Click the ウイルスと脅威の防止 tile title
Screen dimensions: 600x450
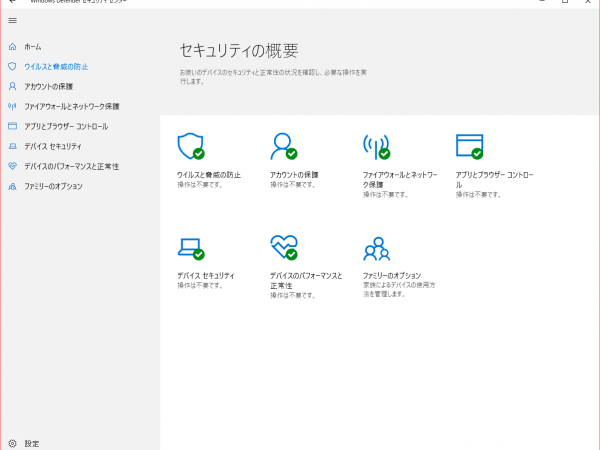pyautogui.click(x=209, y=175)
